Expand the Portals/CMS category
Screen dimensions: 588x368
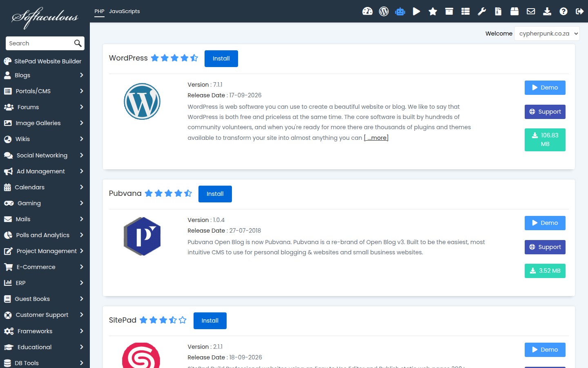click(45, 91)
